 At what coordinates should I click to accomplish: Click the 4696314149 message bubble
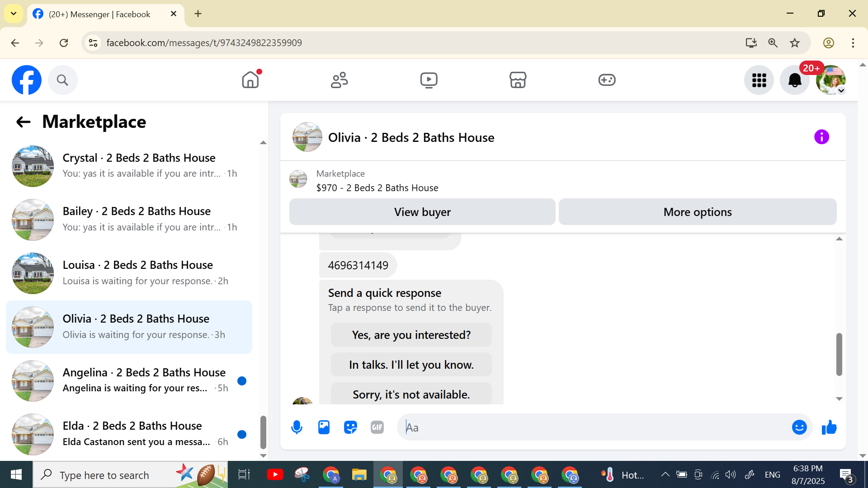pos(358,265)
